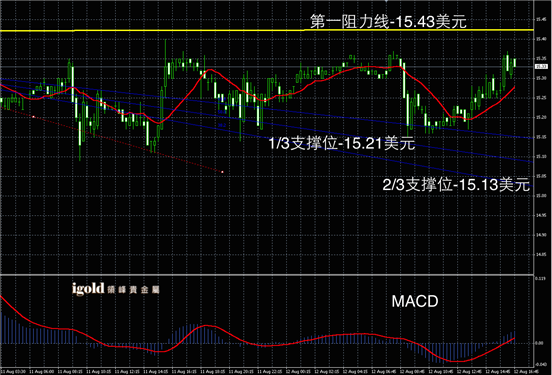
Task: Select the tall candle wick peaking near 15.40
Action: pos(166,53)
